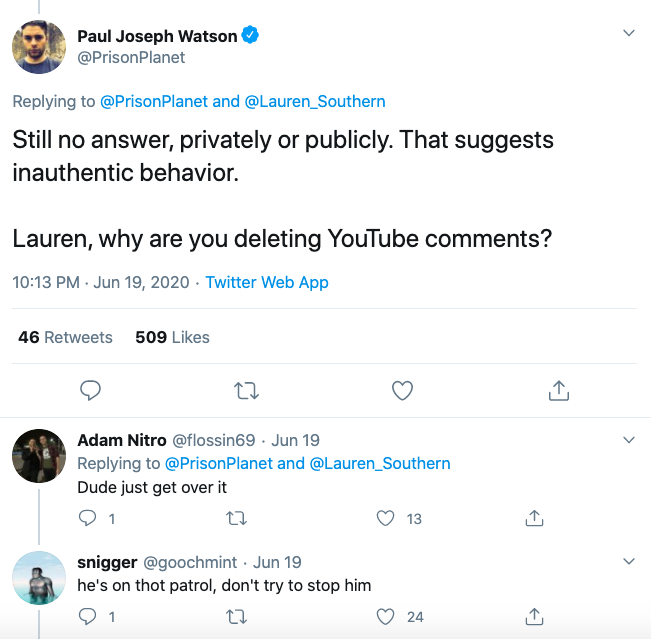View the 509 Likes list
The height and width of the screenshot is (639, 651).
tap(172, 337)
